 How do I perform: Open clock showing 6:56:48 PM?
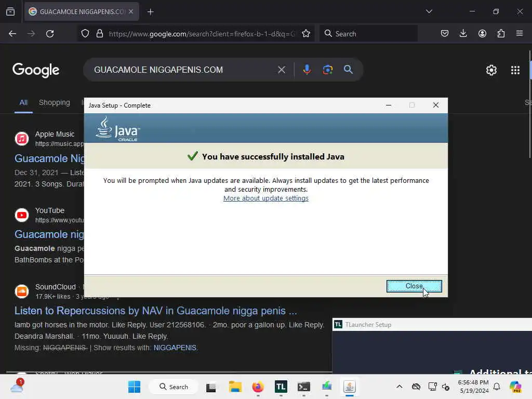tap(473, 387)
